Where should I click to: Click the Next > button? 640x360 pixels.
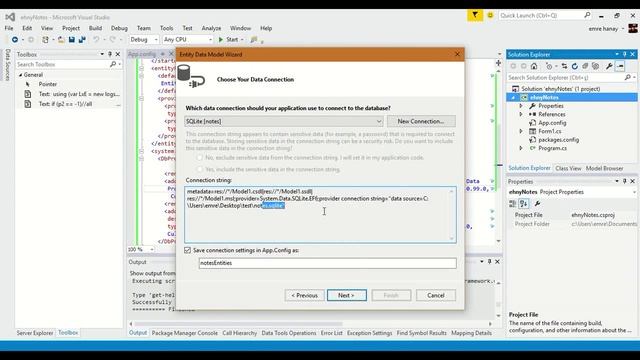click(x=347, y=295)
